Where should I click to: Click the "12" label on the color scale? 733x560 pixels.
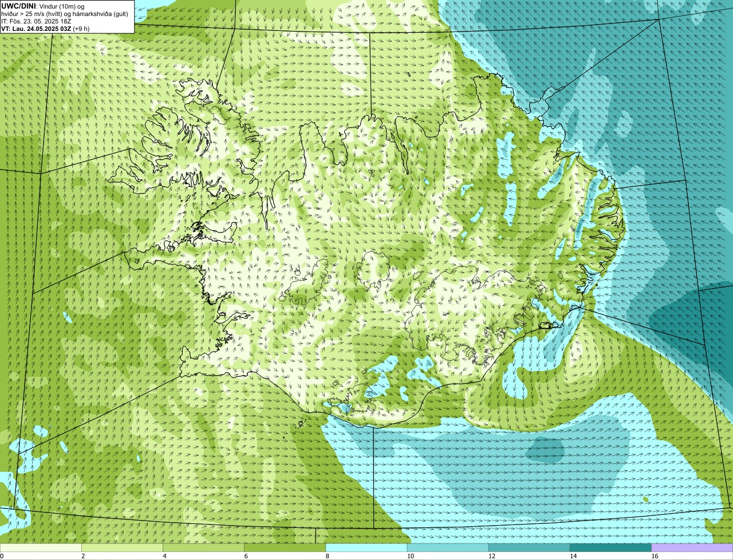click(491, 556)
